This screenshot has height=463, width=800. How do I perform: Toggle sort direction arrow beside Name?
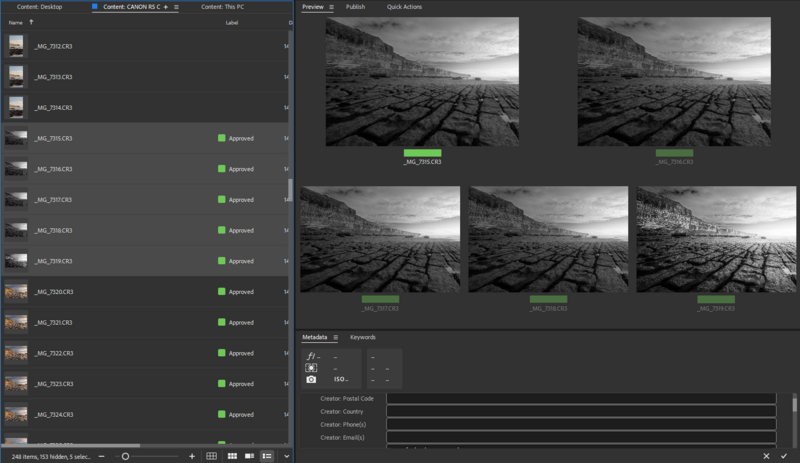click(x=31, y=22)
